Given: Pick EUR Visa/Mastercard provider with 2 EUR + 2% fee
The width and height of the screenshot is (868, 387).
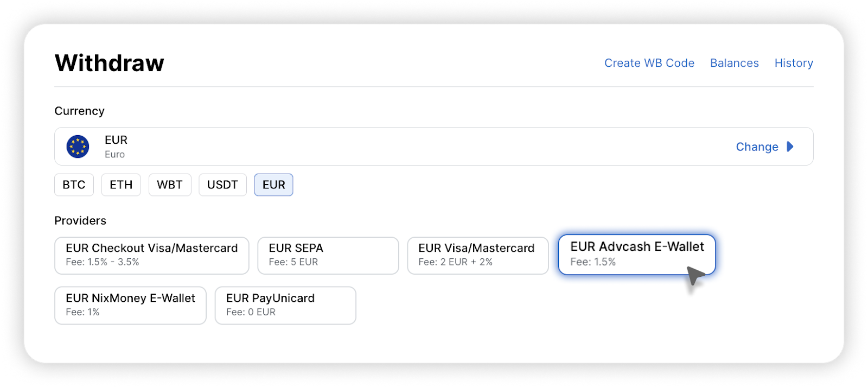Looking at the screenshot, I should click(x=478, y=255).
